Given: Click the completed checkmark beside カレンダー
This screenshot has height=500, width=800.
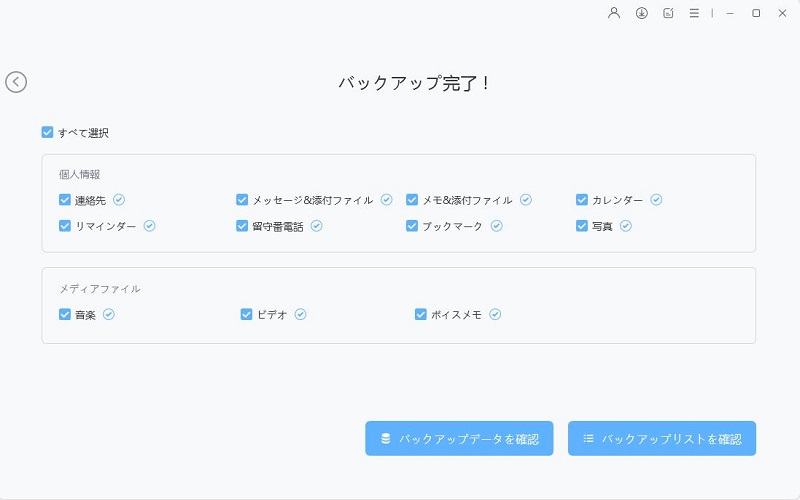Looking at the screenshot, I should coord(656,200).
